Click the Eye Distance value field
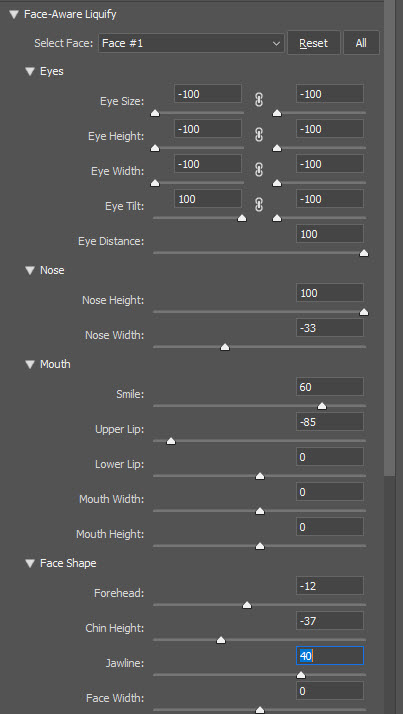This screenshot has width=403, height=714. (330, 234)
